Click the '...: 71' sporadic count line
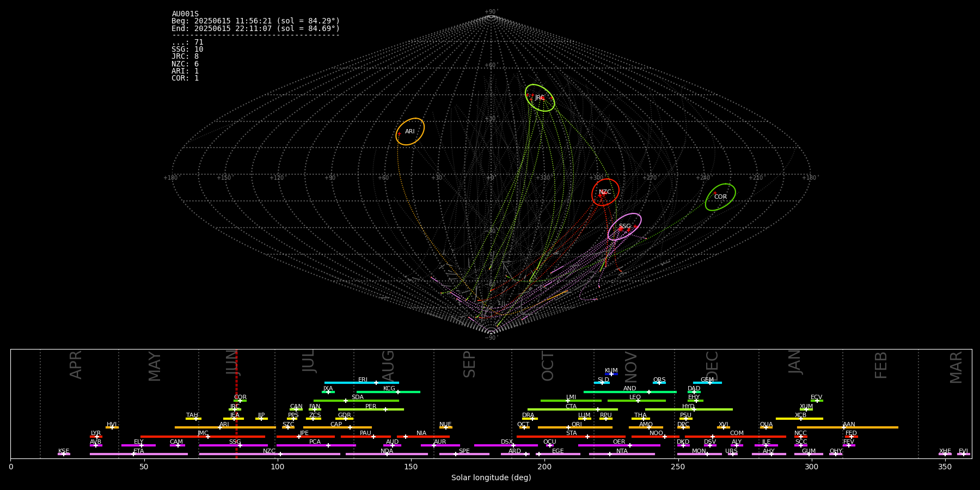This screenshot has height=490, width=980. point(187,42)
